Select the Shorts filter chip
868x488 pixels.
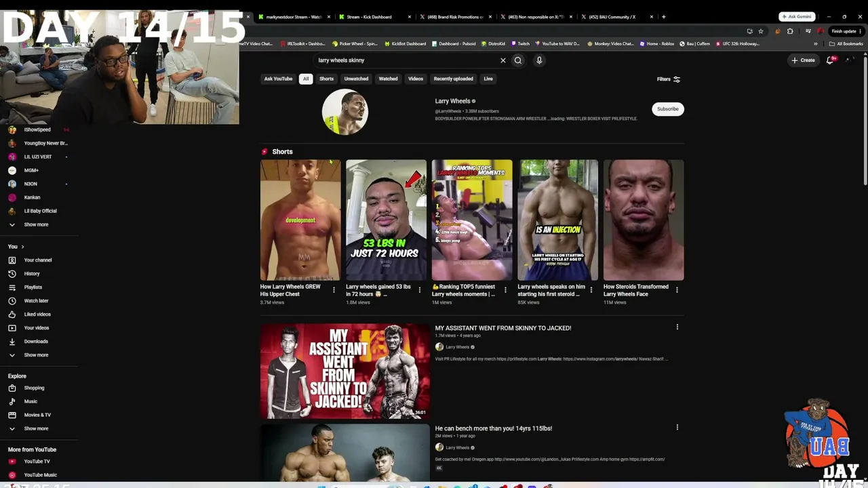[x=326, y=79]
